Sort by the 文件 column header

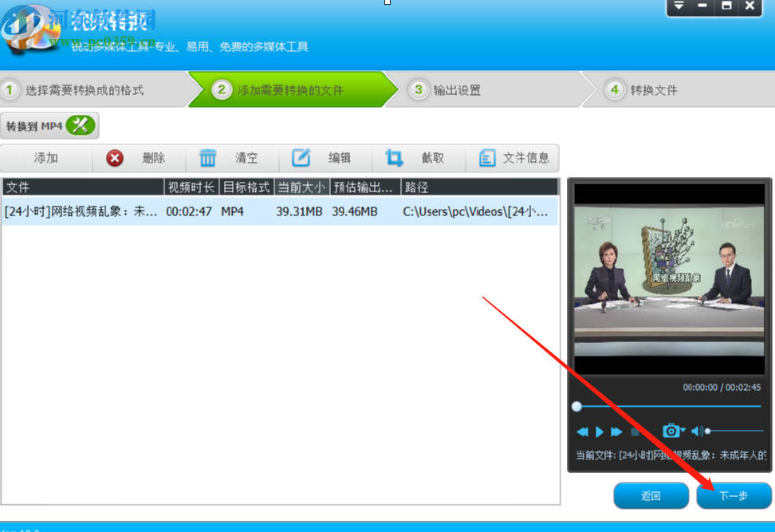[x=83, y=187]
